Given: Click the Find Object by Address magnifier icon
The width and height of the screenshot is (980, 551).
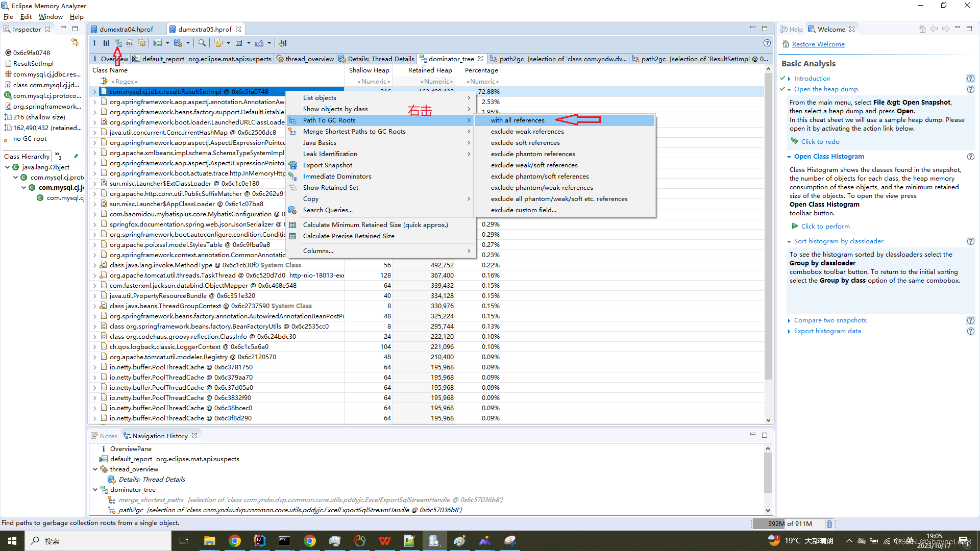Looking at the screenshot, I should click(x=202, y=43).
